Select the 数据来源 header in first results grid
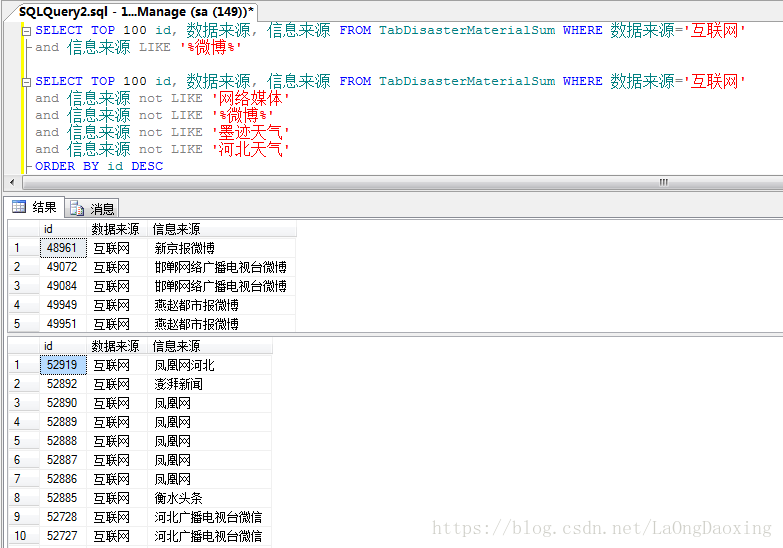Screen dimensions: 783x548 pos(117,229)
